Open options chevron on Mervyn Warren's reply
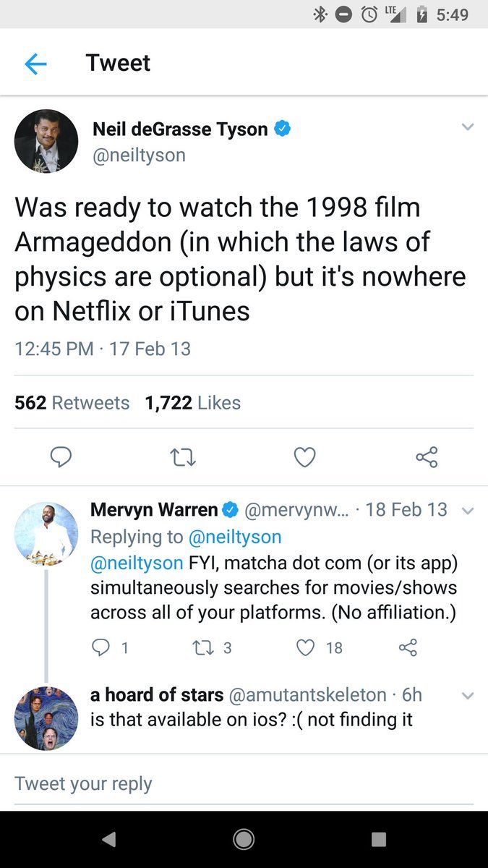The height and width of the screenshot is (868, 488). 467,511
